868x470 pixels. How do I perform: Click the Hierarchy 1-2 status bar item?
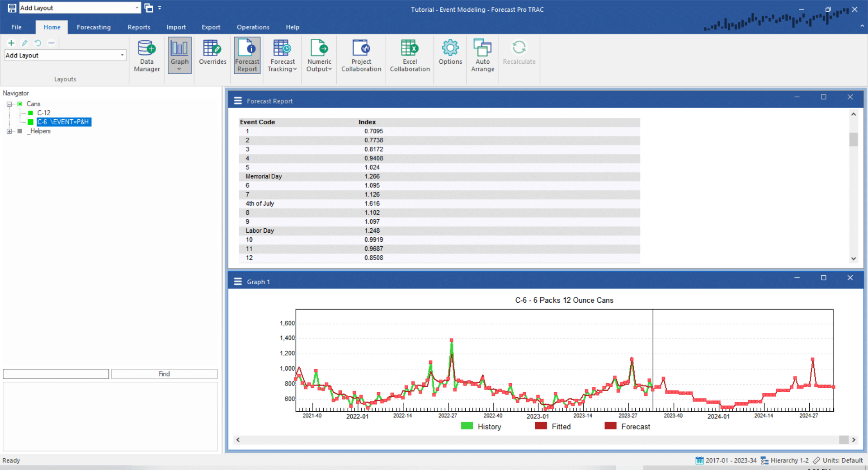coord(785,461)
